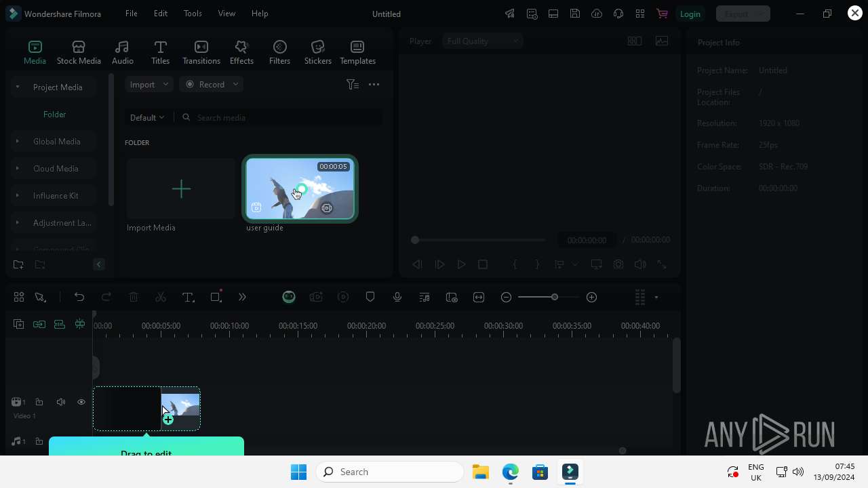Click the Voiceover microphone icon

coord(397,297)
